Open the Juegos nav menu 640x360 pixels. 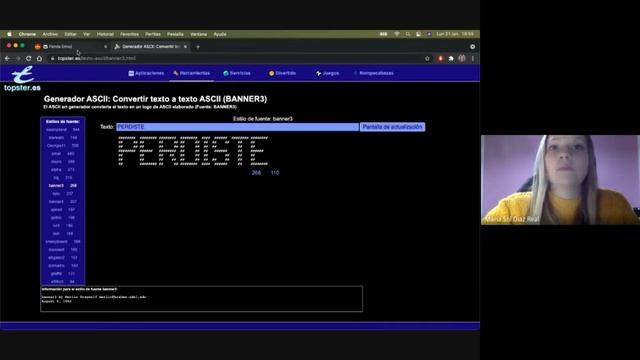(x=327, y=73)
